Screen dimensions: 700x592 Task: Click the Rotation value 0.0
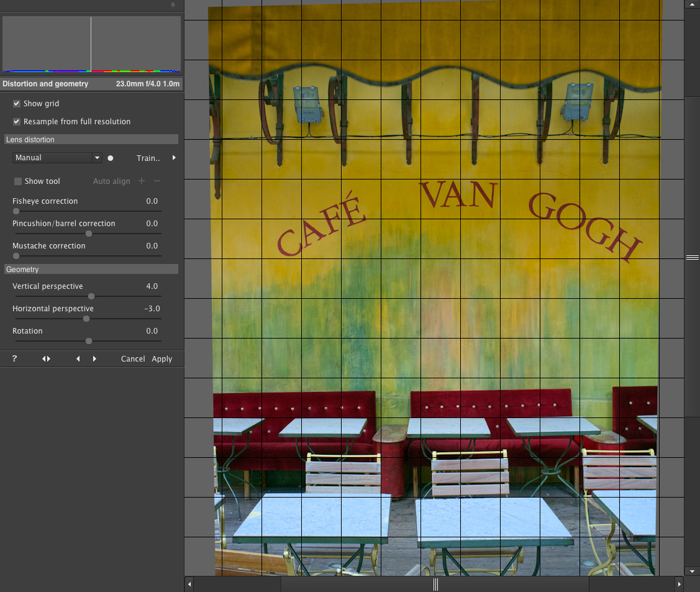point(152,331)
